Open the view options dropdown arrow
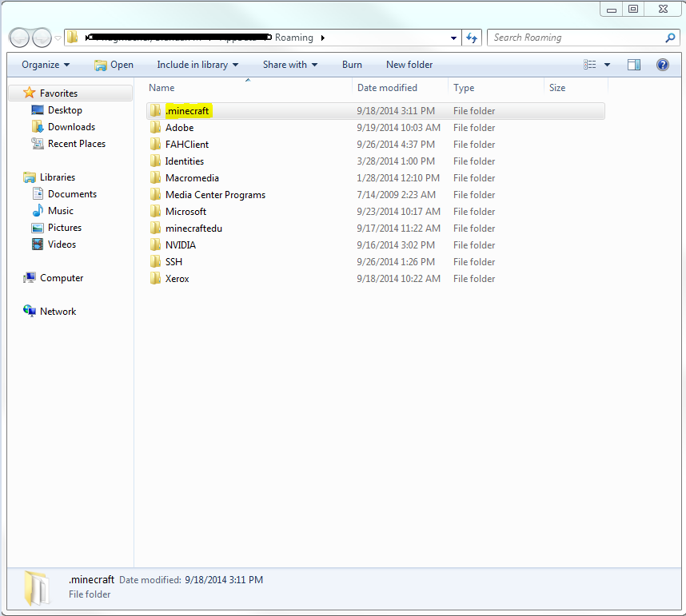The image size is (686, 616). pyautogui.click(x=608, y=65)
